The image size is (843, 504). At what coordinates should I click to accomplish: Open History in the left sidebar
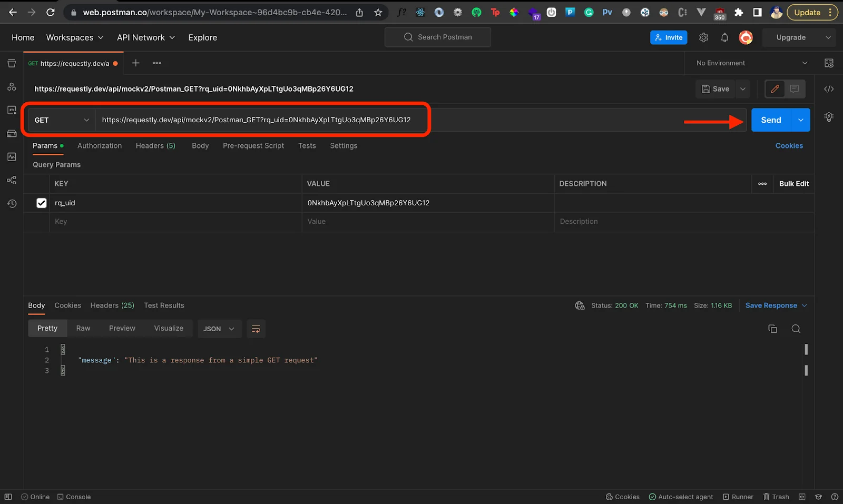12,203
